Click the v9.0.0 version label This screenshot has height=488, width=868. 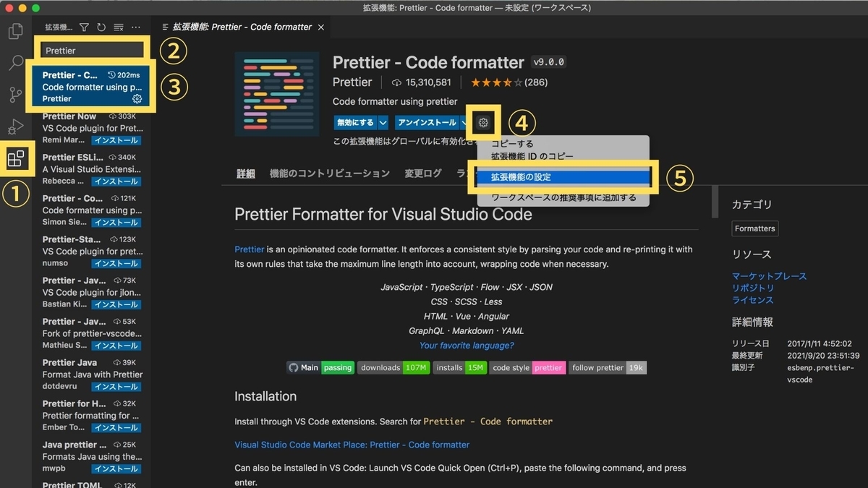[548, 62]
